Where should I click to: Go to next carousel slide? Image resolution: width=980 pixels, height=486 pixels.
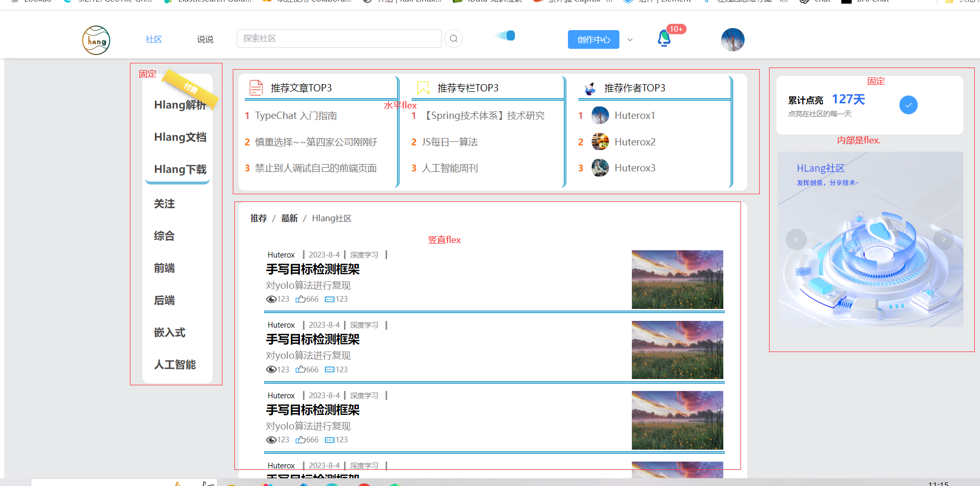pos(944,239)
